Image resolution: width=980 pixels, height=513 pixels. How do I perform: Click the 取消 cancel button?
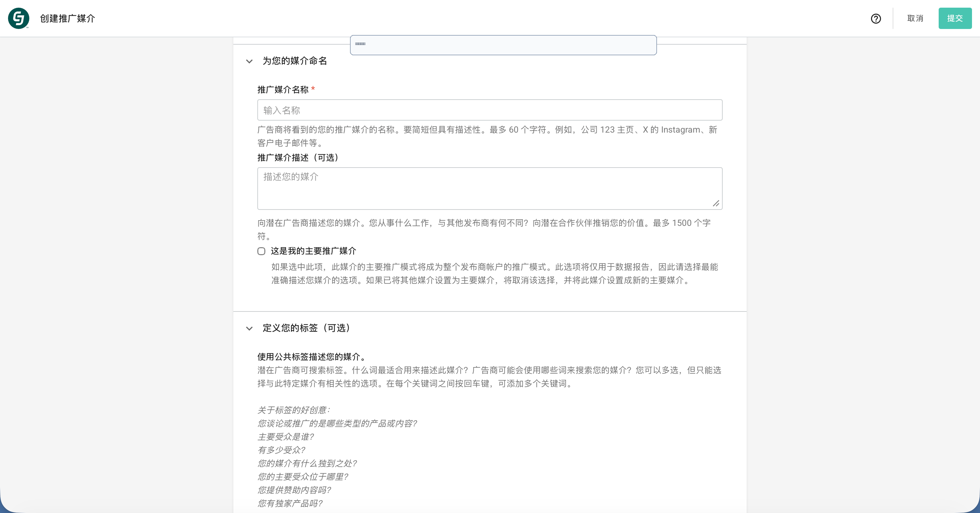tap(915, 18)
